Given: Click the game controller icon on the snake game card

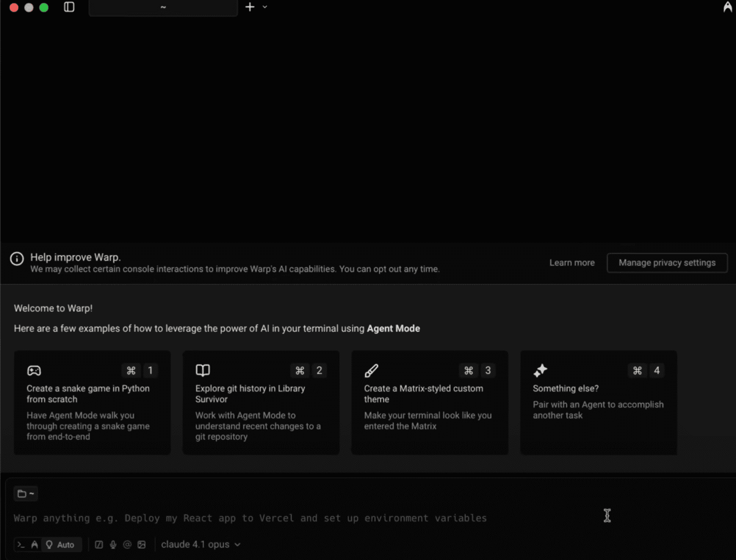Looking at the screenshot, I should 34,370.
